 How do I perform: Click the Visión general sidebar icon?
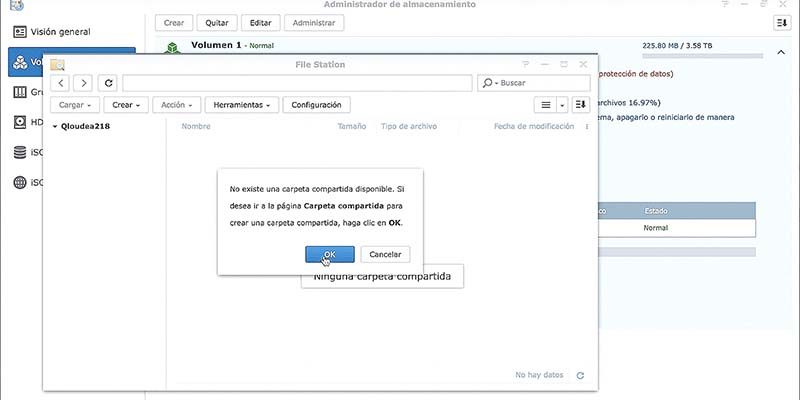point(20,32)
